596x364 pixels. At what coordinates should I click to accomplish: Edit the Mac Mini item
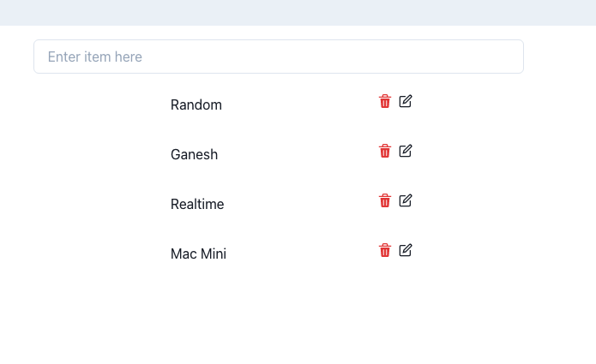[x=406, y=250]
